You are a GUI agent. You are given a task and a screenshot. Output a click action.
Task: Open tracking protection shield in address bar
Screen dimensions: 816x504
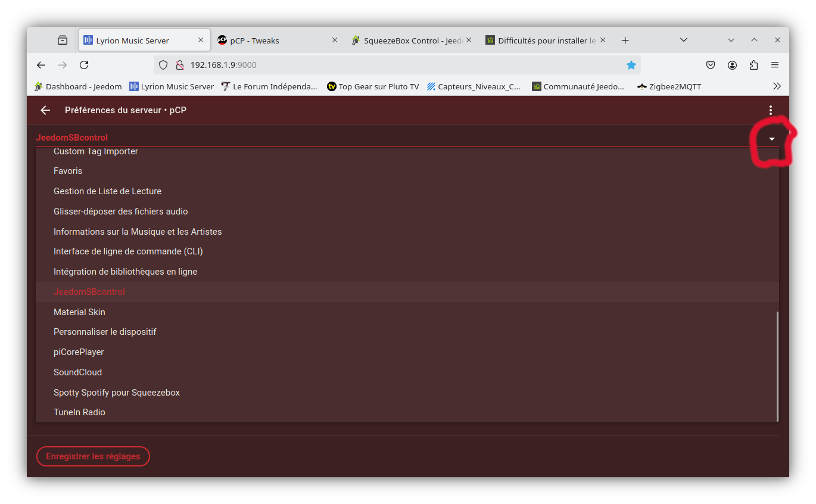[163, 65]
